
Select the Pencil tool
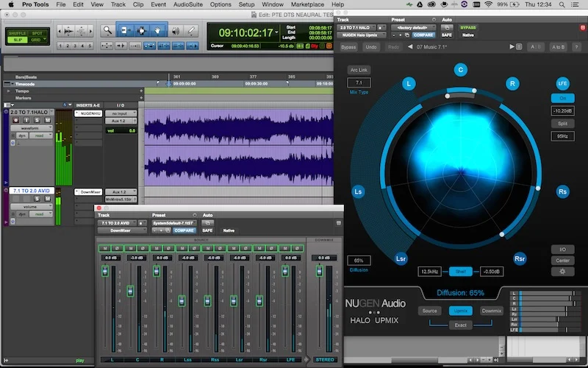tap(191, 31)
